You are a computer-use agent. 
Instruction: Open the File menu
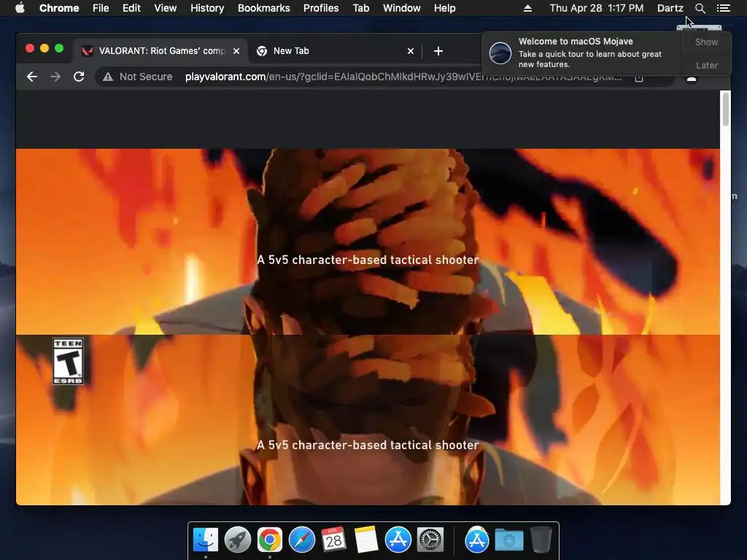[101, 8]
